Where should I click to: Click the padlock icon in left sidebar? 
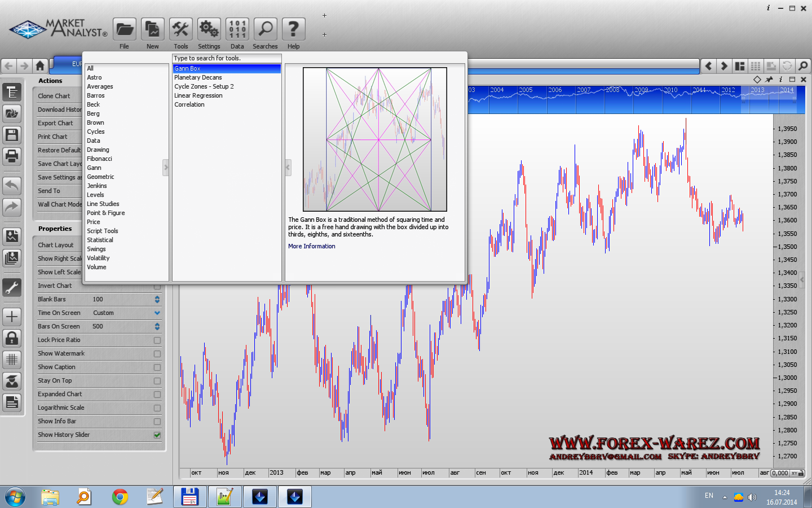(x=12, y=338)
